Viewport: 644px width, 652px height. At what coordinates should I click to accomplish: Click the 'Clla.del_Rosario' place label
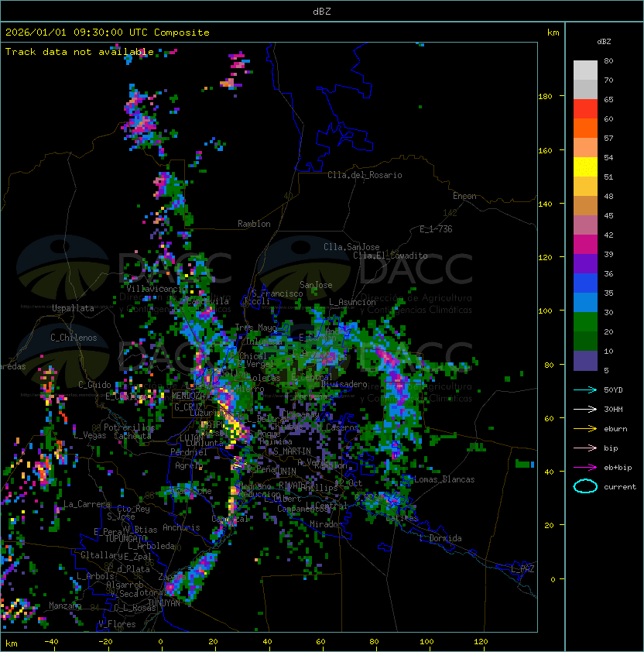coord(365,175)
